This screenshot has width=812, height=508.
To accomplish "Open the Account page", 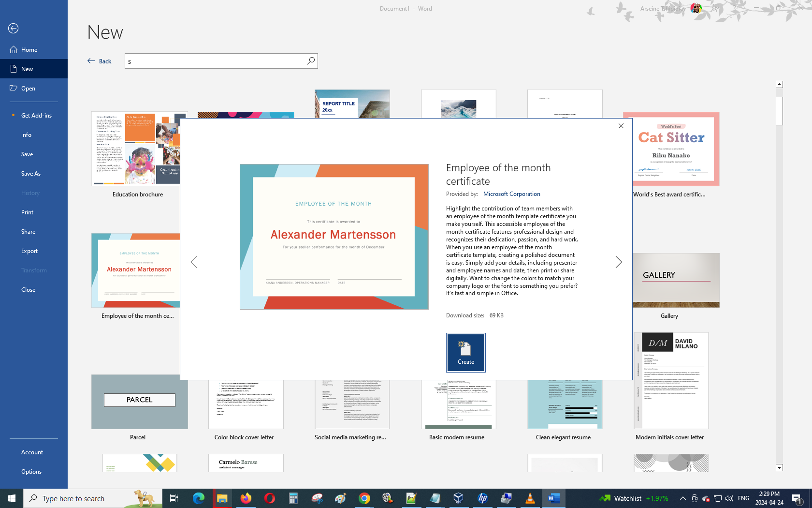I will coord(32,452).
